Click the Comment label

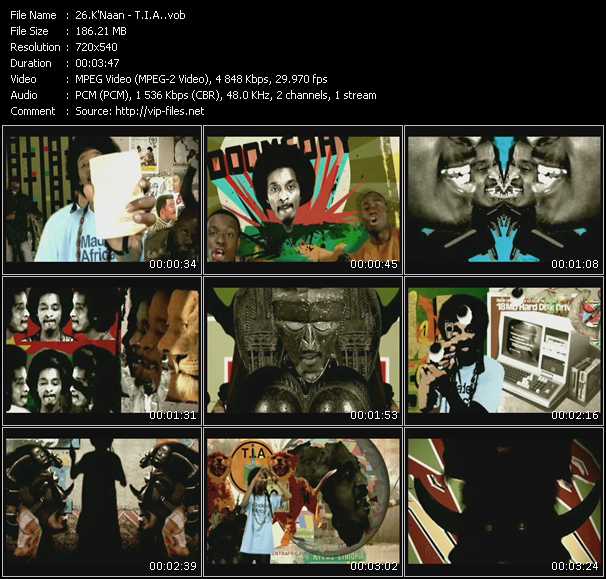[33, 111]
